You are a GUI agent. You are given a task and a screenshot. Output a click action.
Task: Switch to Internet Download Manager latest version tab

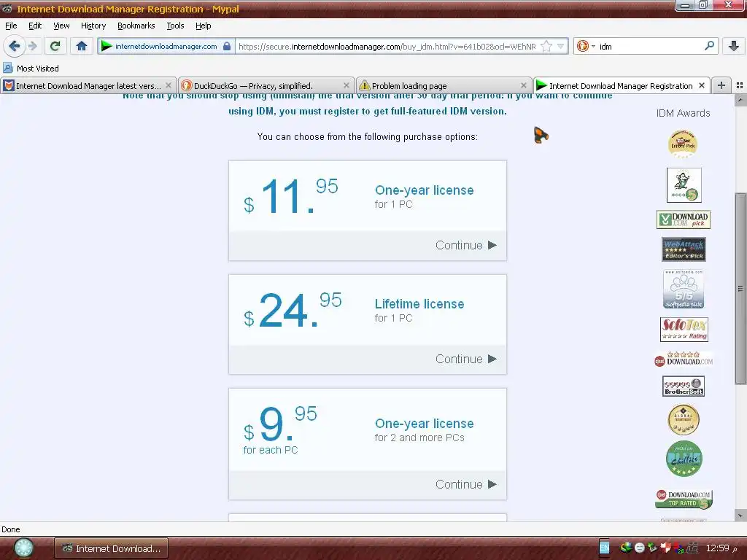tap(88, 86)
